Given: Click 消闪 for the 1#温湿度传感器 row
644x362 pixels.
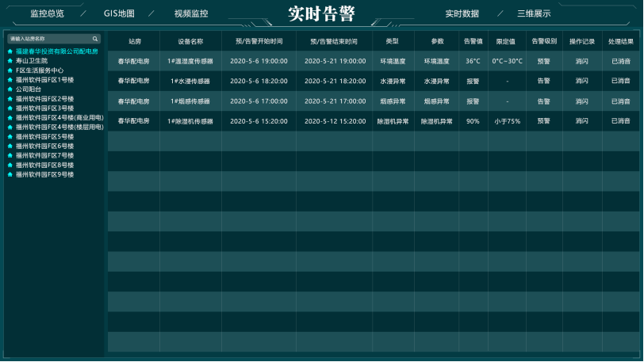Looking at the screenshot, I should (x=582, y=61).
